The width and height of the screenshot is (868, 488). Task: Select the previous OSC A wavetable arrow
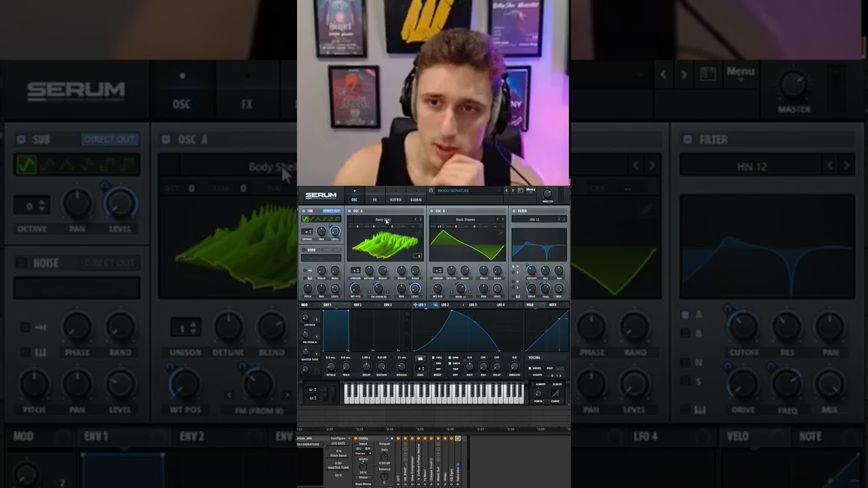pyautogui.click(x=415, y=220)
